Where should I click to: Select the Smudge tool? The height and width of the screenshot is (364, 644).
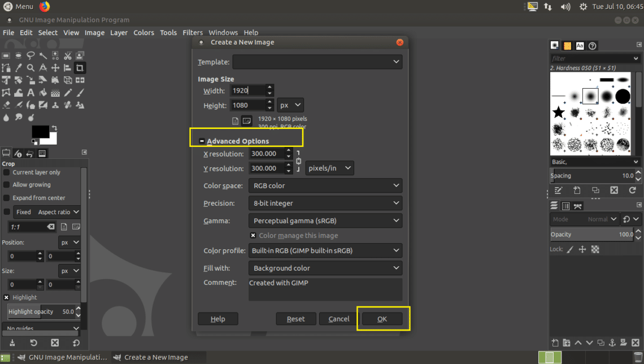18,118
